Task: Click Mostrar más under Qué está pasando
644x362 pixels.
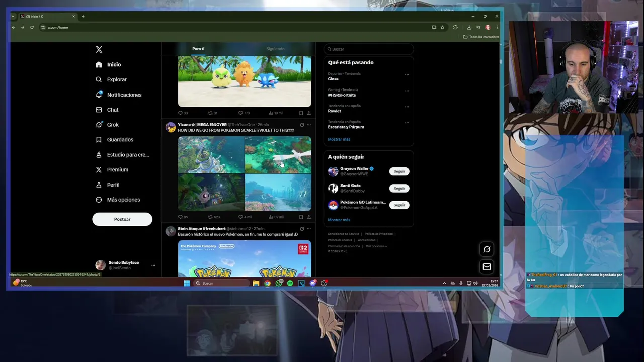Action: pos(339,139)
